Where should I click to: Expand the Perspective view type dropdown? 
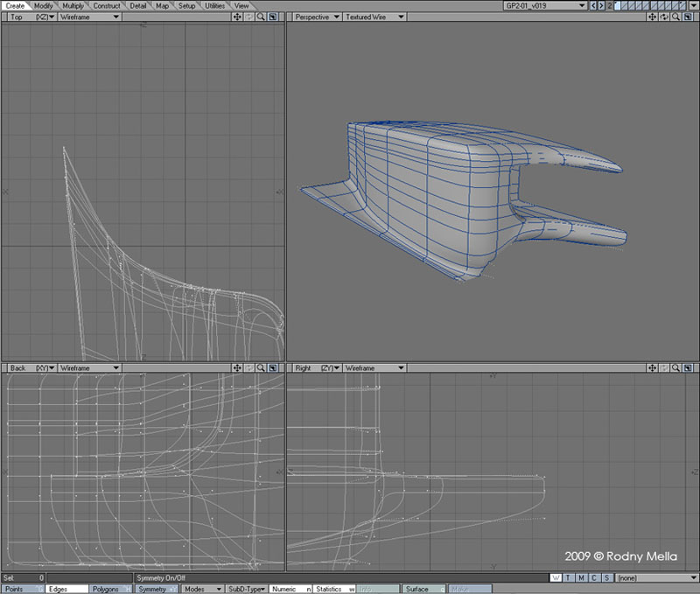[316, 17]
